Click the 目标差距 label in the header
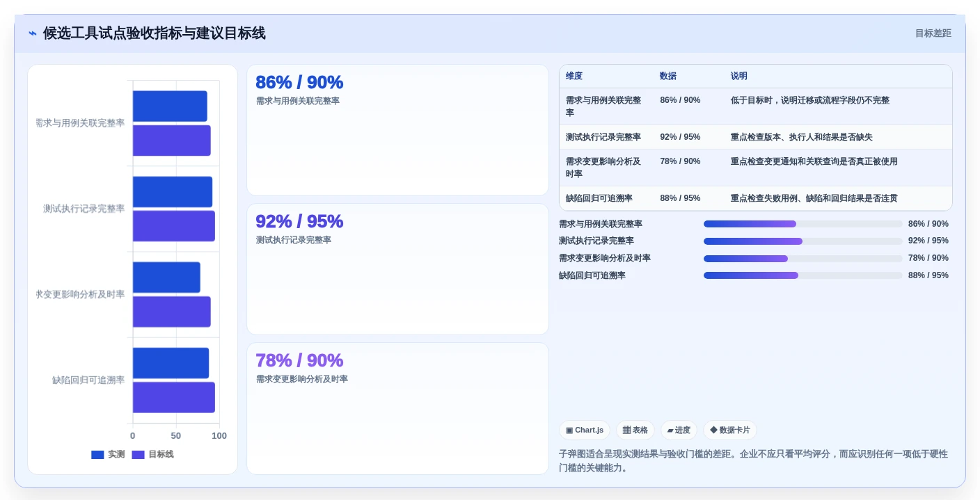980x500 pixels. pyautogui.click(x=933, y=33)
